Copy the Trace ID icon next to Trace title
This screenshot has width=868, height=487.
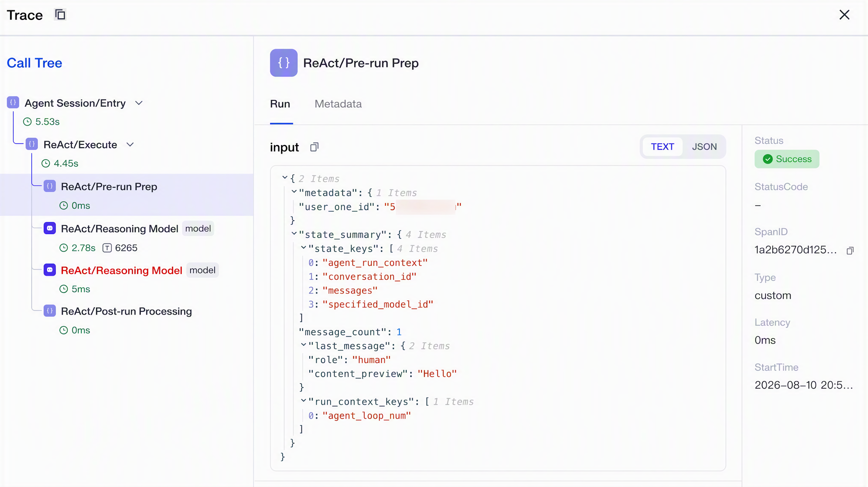point(60,15)
